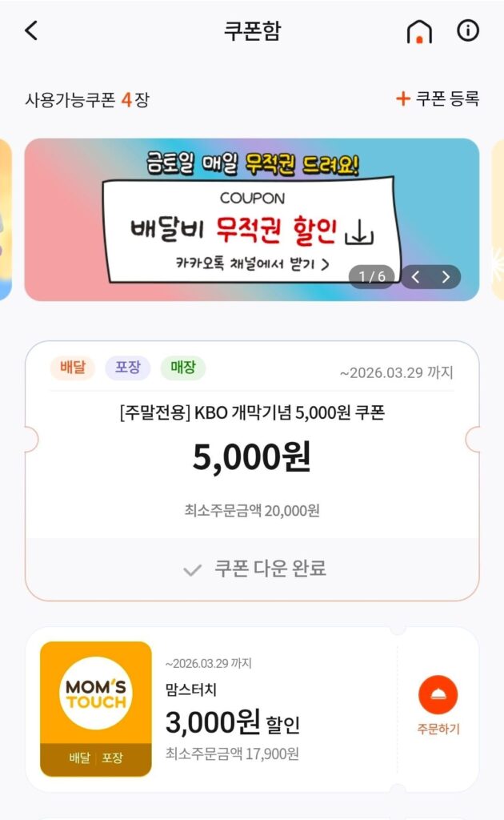This screenshot has width=504, height=820.
Task: Tap the orange plus icon for 쿠폰 등록
Action: point(402,98)
